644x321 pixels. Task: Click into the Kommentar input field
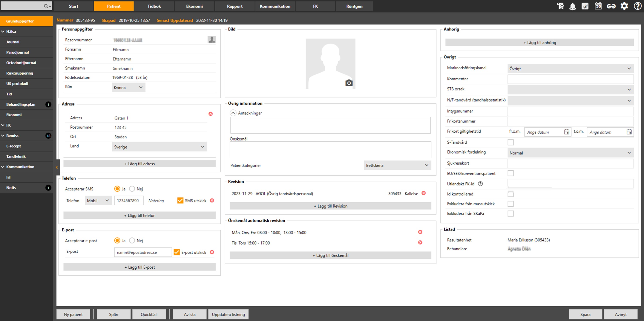(x=570, y=79)
